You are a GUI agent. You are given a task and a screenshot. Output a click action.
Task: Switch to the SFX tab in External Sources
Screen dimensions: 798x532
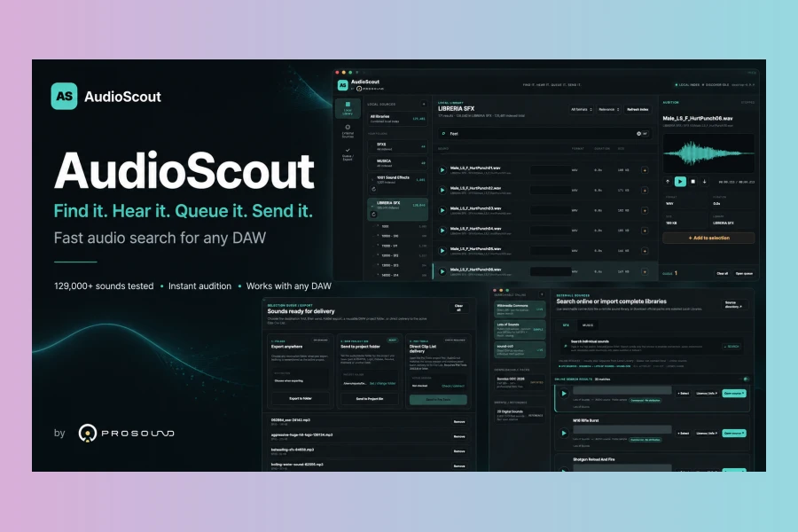[566, 325]
